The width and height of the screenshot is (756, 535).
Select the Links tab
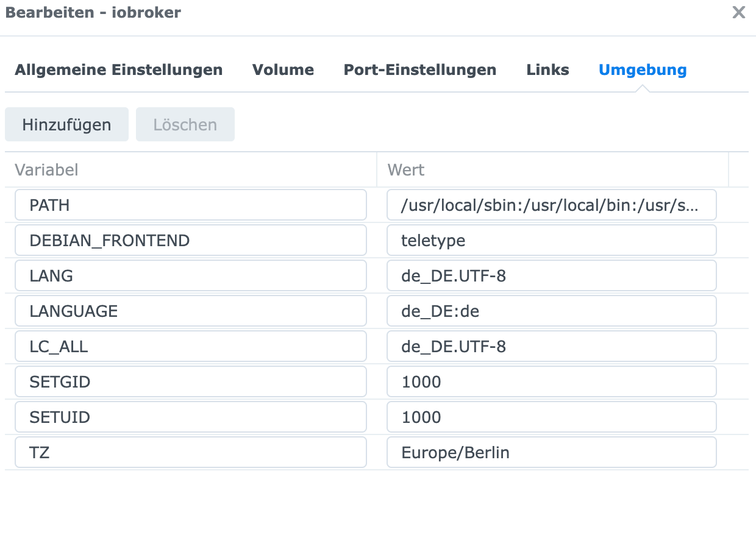pos(547,70)
